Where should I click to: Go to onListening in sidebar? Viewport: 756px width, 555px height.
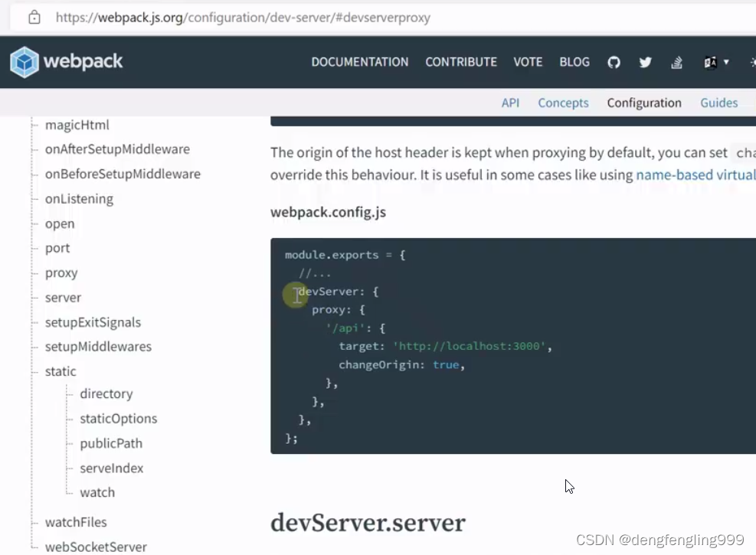(79, 198)
